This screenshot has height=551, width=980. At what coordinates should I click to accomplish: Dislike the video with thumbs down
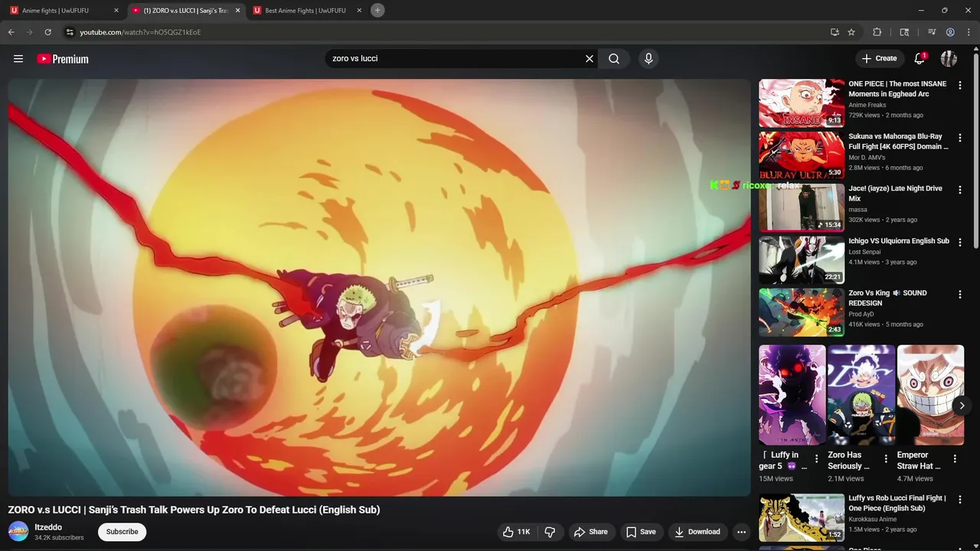pos(550,532)
